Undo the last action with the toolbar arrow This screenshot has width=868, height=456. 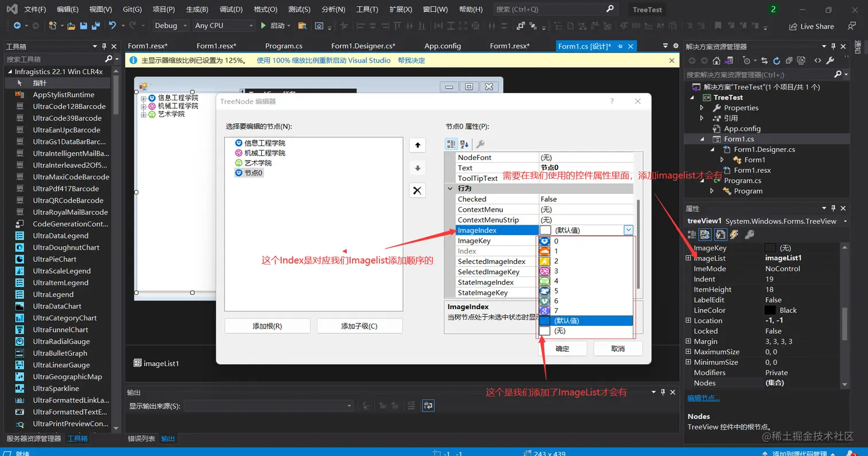tap(113, 26)
